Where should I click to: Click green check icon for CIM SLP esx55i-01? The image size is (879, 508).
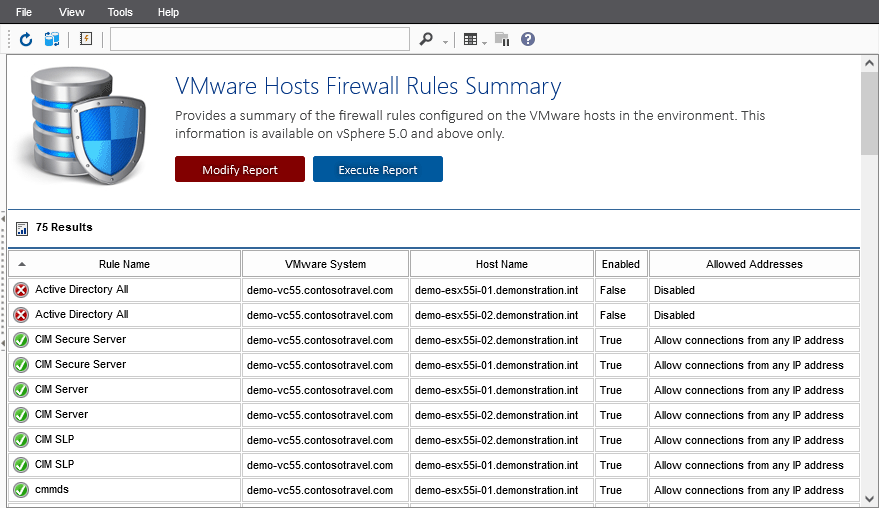[x=21, y=465]
